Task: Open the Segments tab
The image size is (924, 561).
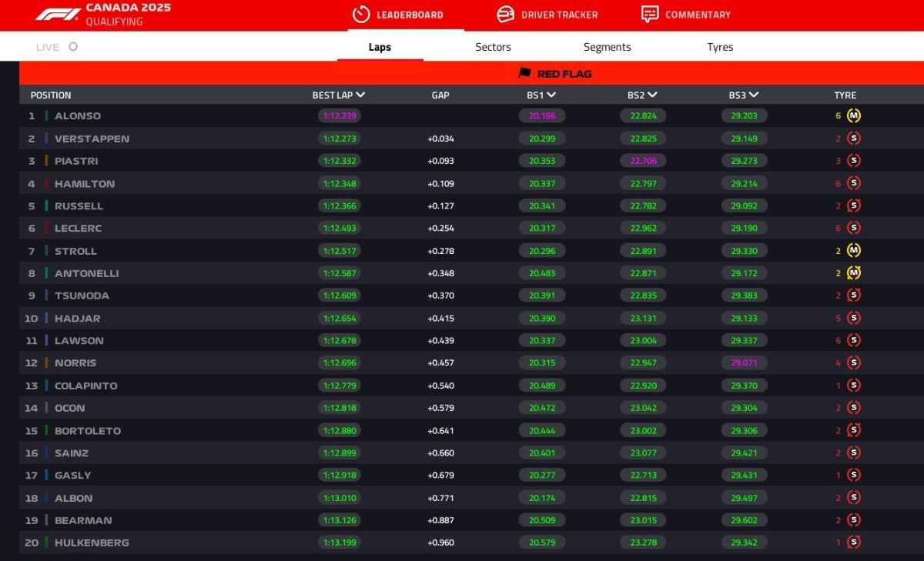Action: coord(607,47)
